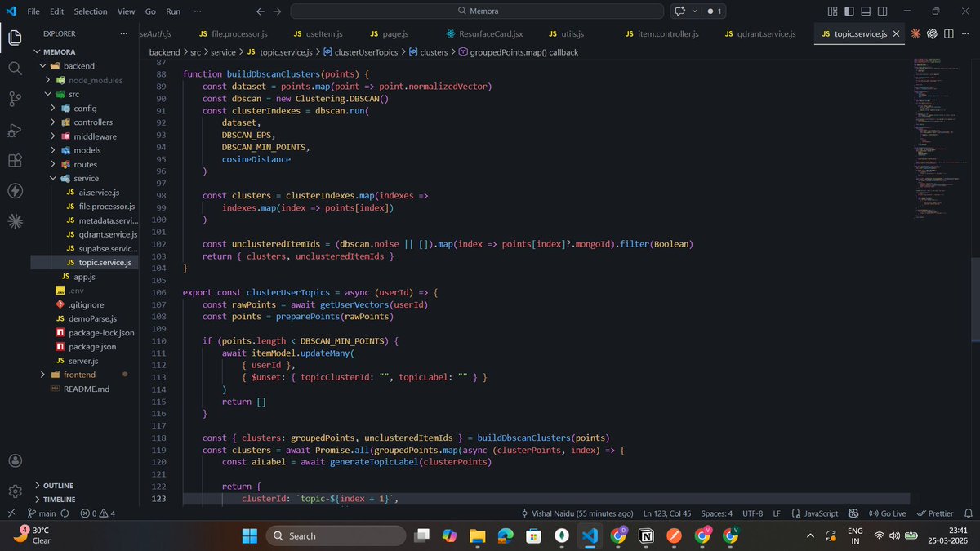Click the Windows Start button in the taskbar
The height and width of the screenshot is (551, 980).
pos(249,535)
